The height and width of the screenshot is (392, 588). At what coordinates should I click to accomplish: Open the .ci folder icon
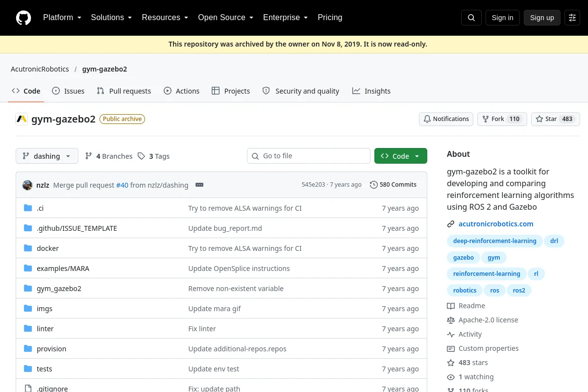click(x=28, y=208)
